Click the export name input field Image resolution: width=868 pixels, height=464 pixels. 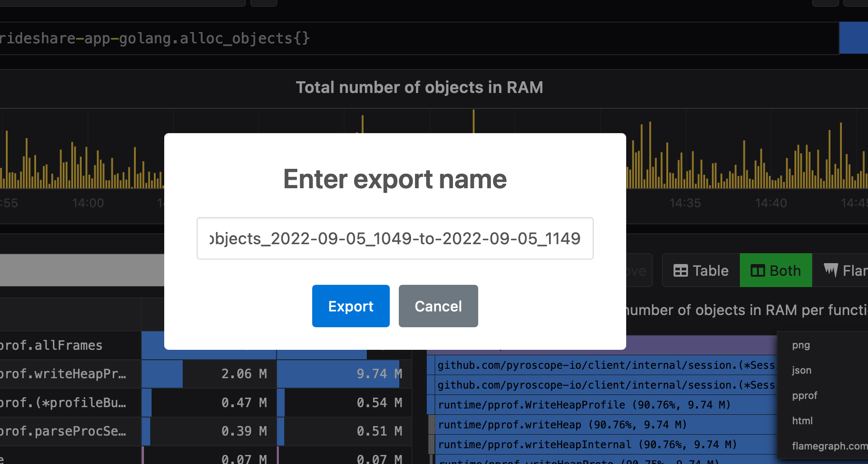395,238
